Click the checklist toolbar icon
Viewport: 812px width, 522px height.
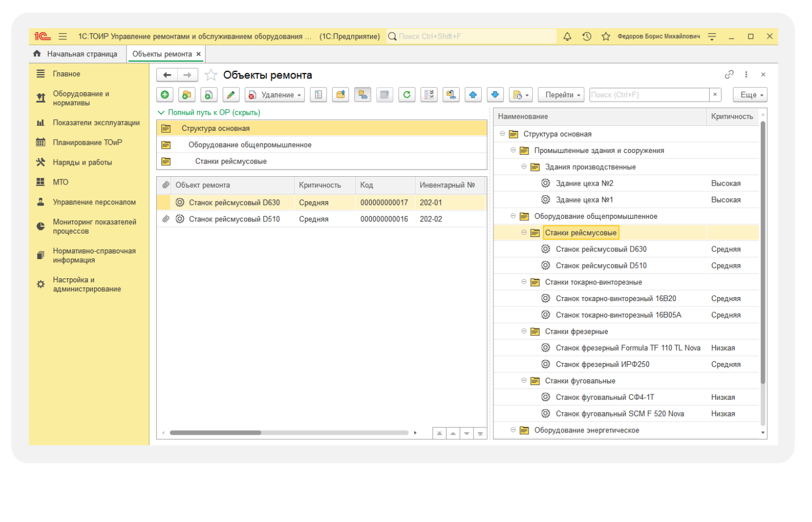click(429, 95)
